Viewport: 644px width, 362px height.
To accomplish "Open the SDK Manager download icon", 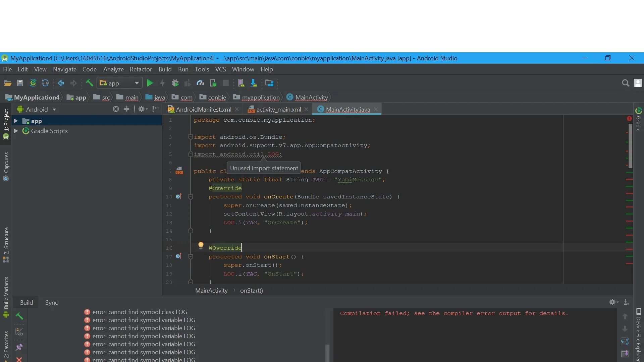I will coord(254,83).
